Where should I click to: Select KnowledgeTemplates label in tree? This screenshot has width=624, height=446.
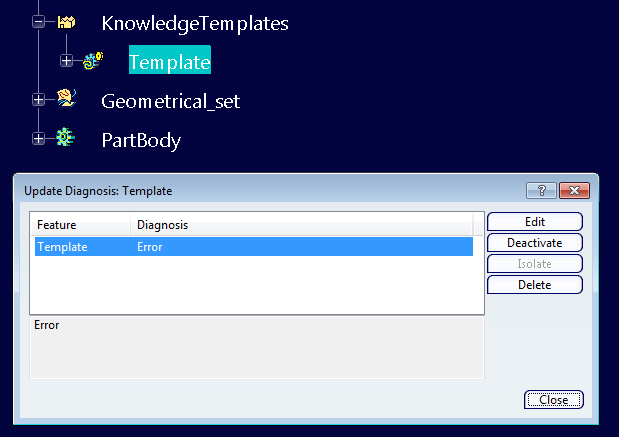point(195,23)
